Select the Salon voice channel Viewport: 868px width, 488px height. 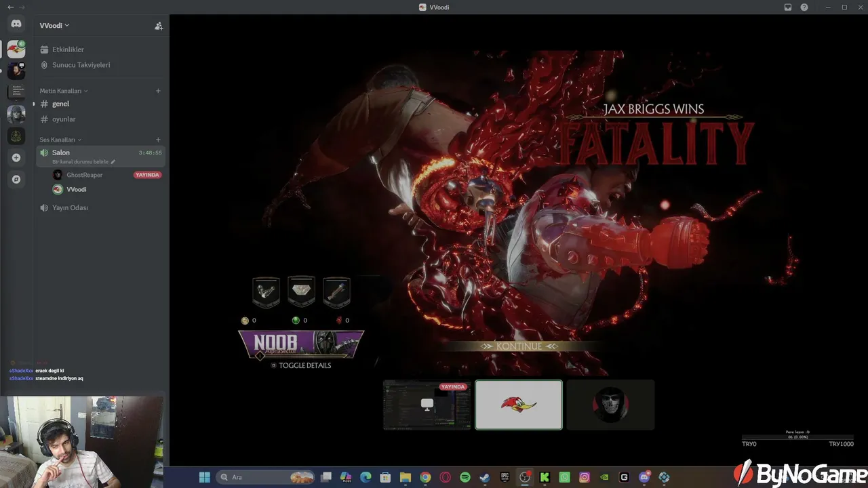pyautogui.click(x=100, y=156)
